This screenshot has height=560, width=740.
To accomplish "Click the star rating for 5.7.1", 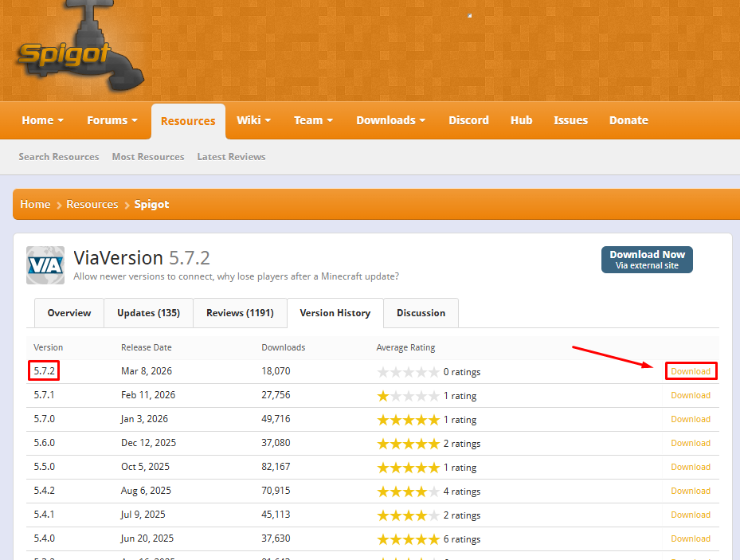I will [x=408, y=396].
